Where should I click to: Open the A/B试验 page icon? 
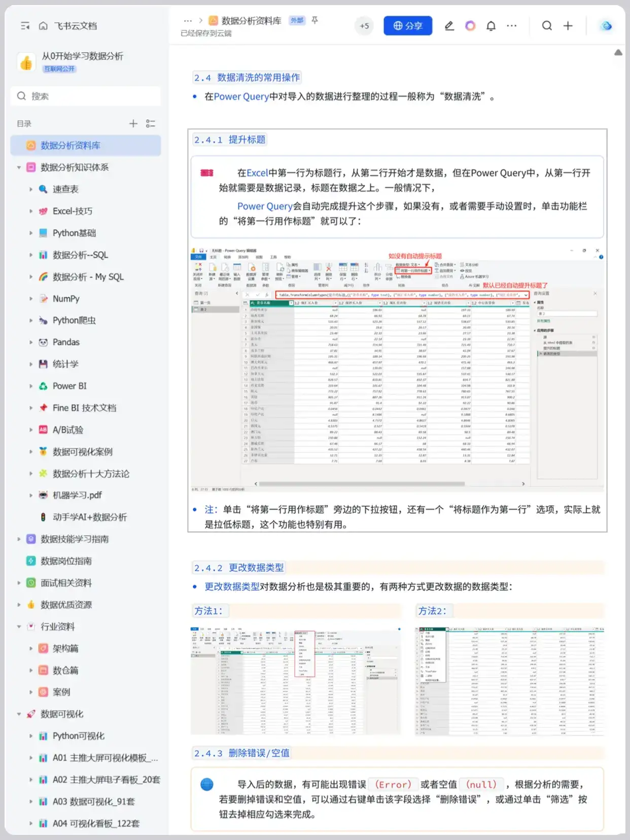click(43, 430)
